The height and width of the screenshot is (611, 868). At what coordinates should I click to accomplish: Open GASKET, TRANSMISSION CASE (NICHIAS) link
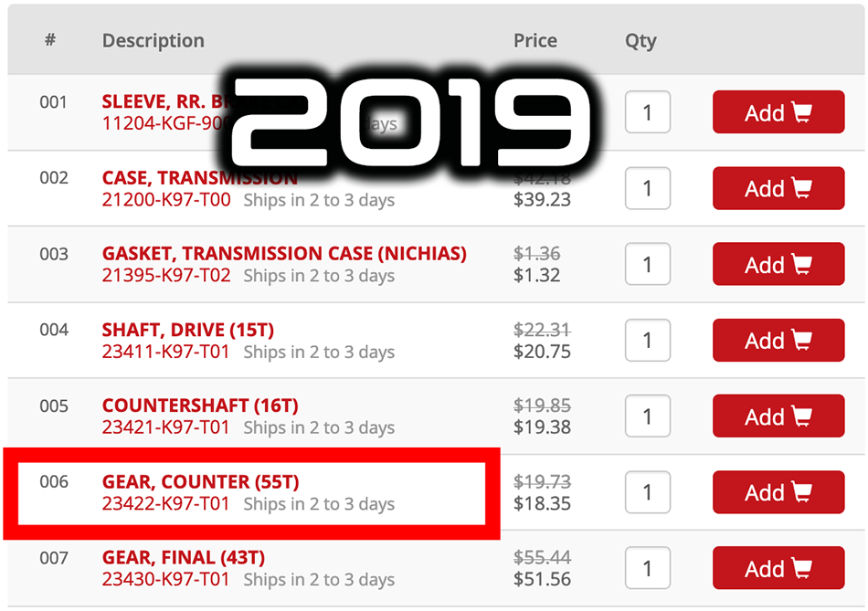pos(284,254)
